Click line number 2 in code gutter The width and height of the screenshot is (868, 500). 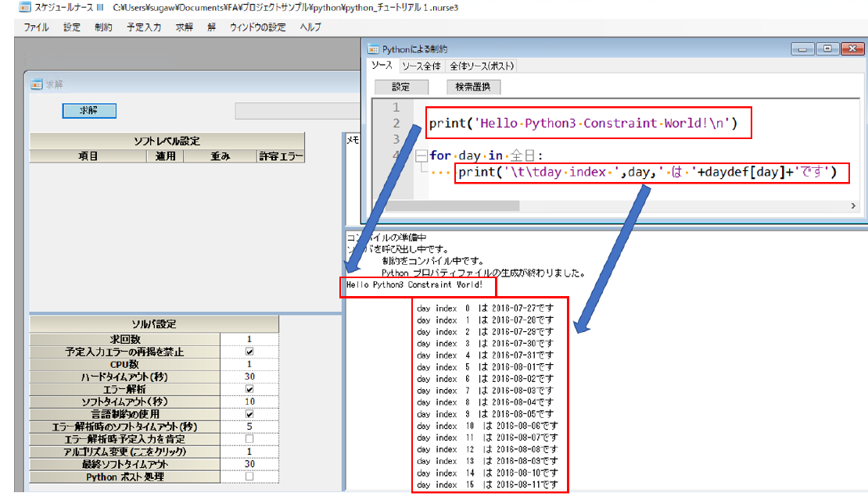click(x=396, y=123)
